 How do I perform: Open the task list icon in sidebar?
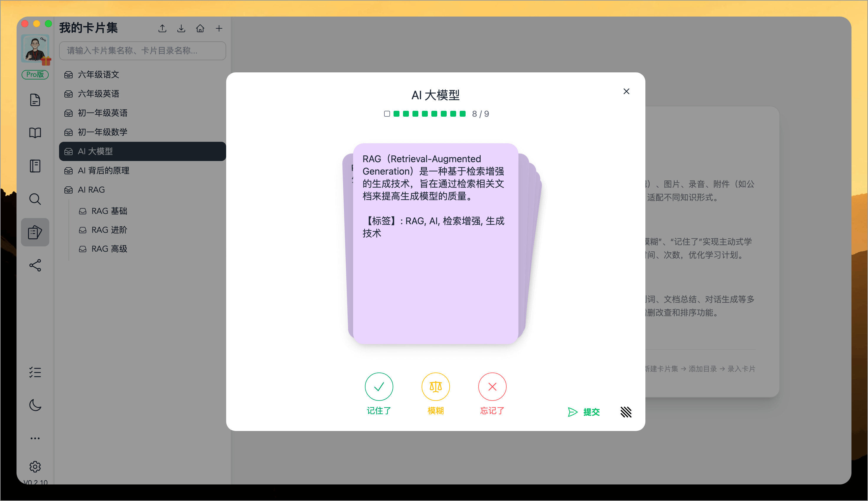(35, 372)
